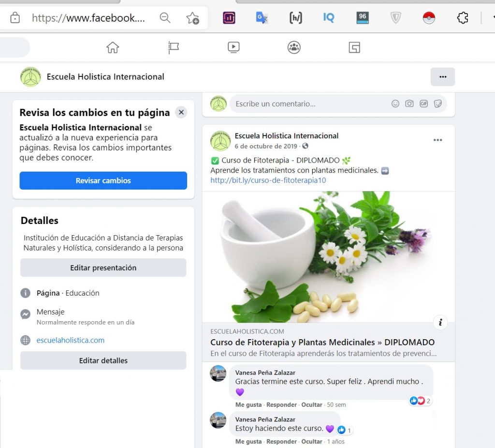Open the page header three-dot menu

click(443, 77)
